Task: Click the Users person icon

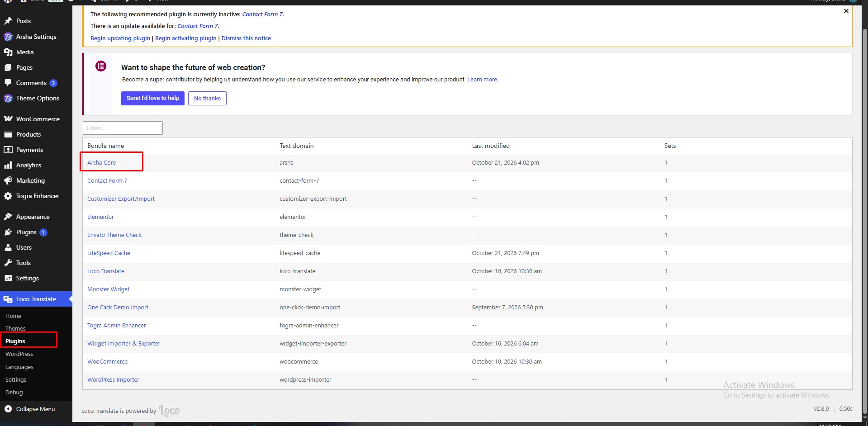Action: tap(8, 247)
